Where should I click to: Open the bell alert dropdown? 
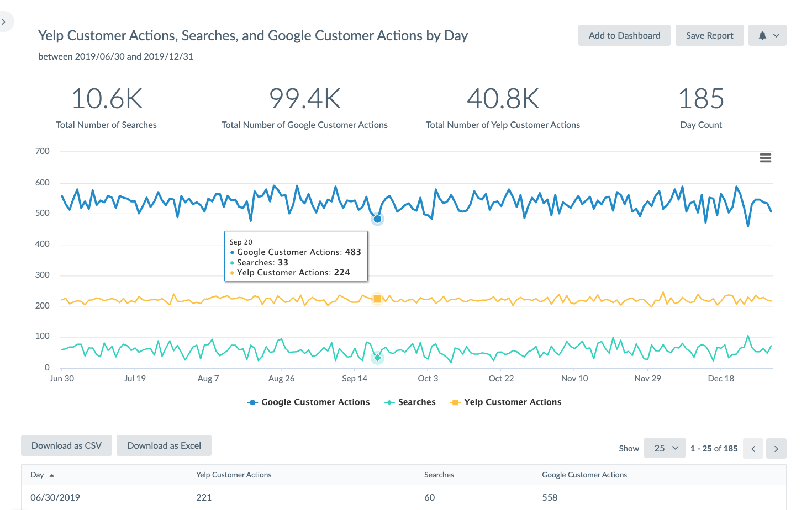(x=767, y=35)
